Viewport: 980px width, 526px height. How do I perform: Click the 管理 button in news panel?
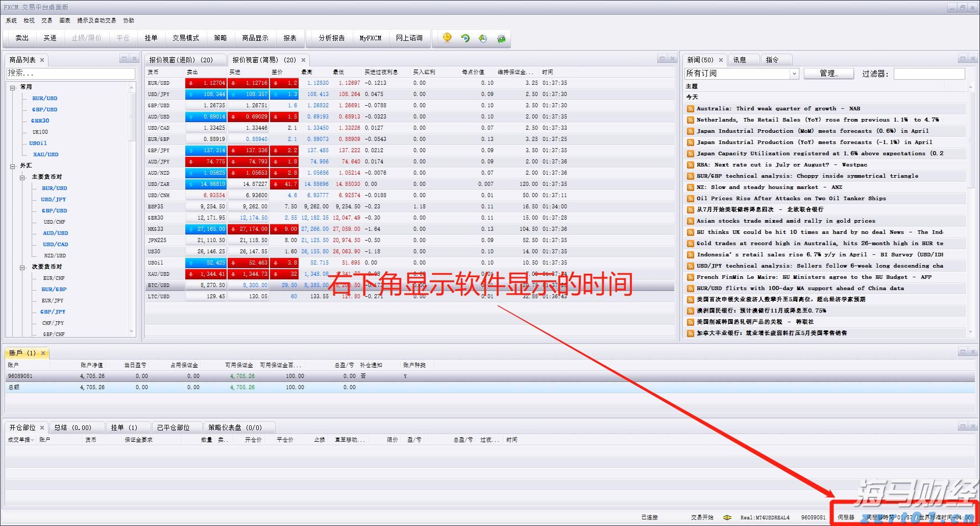828,73
